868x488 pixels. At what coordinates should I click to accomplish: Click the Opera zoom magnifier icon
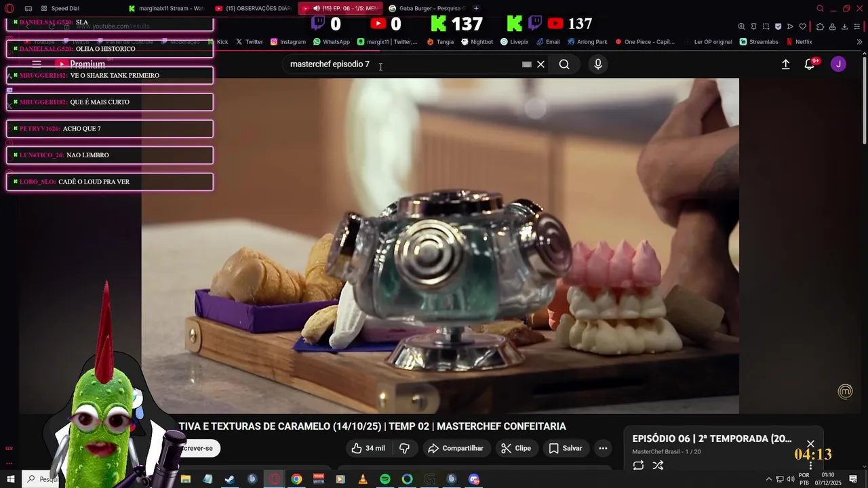click(741, 26)
